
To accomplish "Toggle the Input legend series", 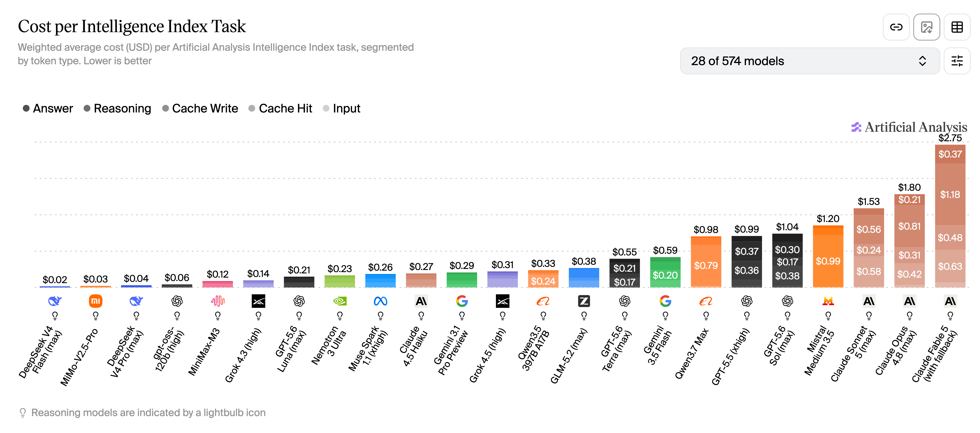I will 342,108.
